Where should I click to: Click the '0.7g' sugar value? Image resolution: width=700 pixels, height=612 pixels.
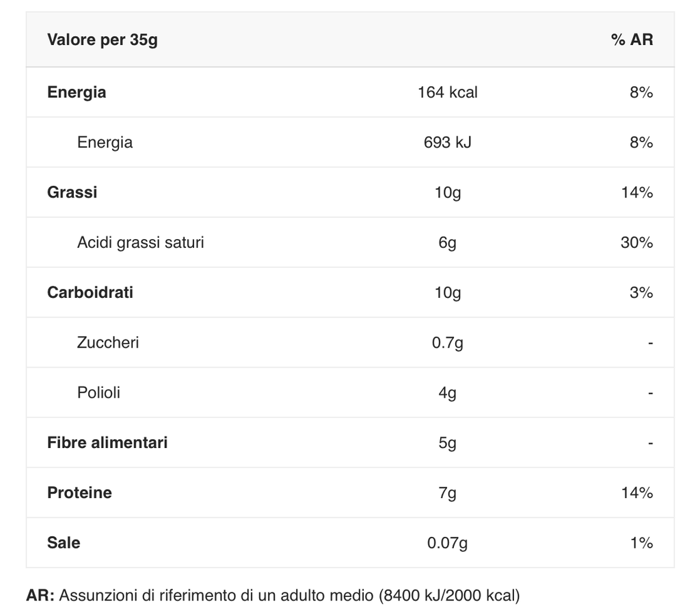448,342
